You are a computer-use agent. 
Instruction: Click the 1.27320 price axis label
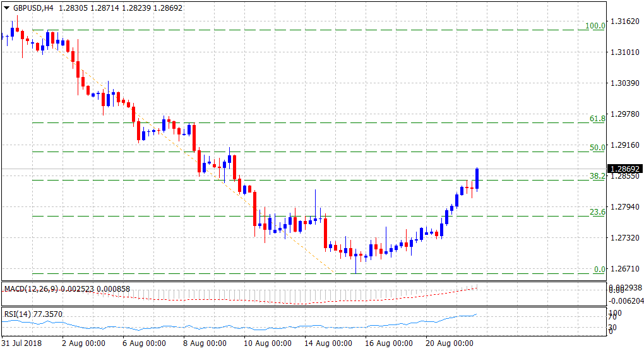(625, 238)
